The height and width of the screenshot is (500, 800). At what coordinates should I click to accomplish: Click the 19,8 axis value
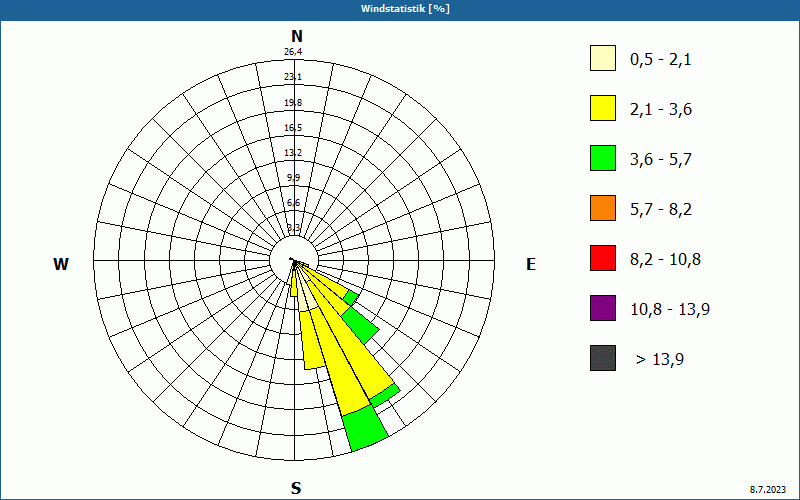tap(293, 103)
